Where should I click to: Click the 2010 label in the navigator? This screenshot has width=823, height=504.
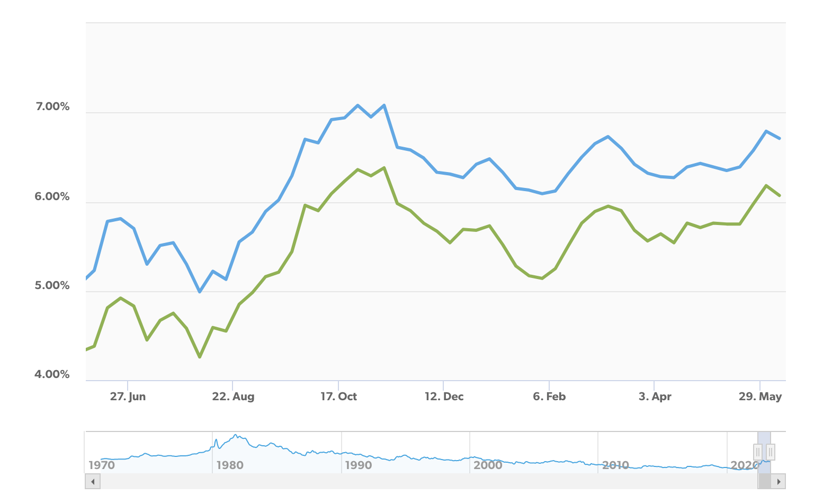point(615,465)
